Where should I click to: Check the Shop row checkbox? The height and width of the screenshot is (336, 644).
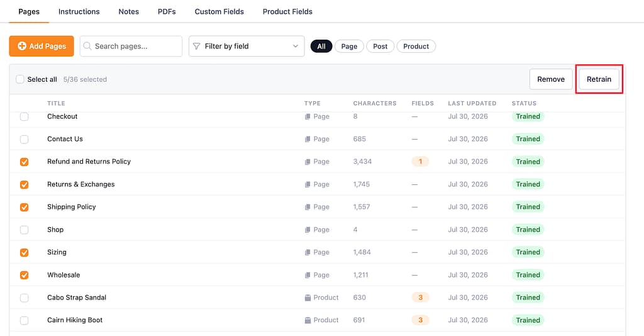[x=25, y=230]
